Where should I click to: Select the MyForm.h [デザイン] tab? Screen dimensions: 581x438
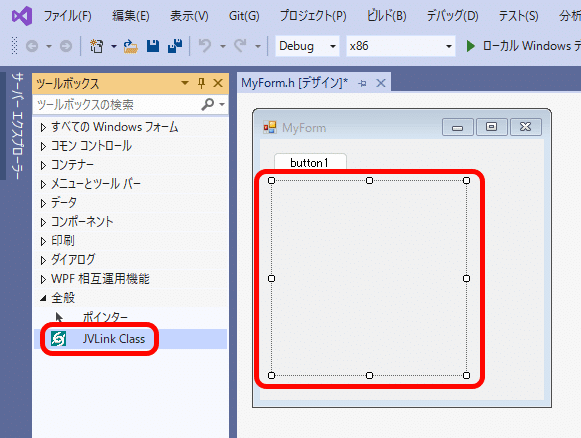tap(295, 83)
